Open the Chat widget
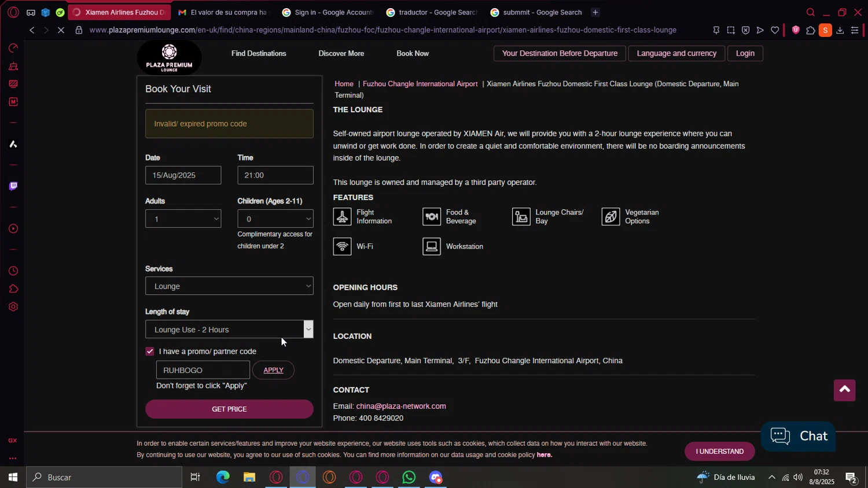 [798, 437]
